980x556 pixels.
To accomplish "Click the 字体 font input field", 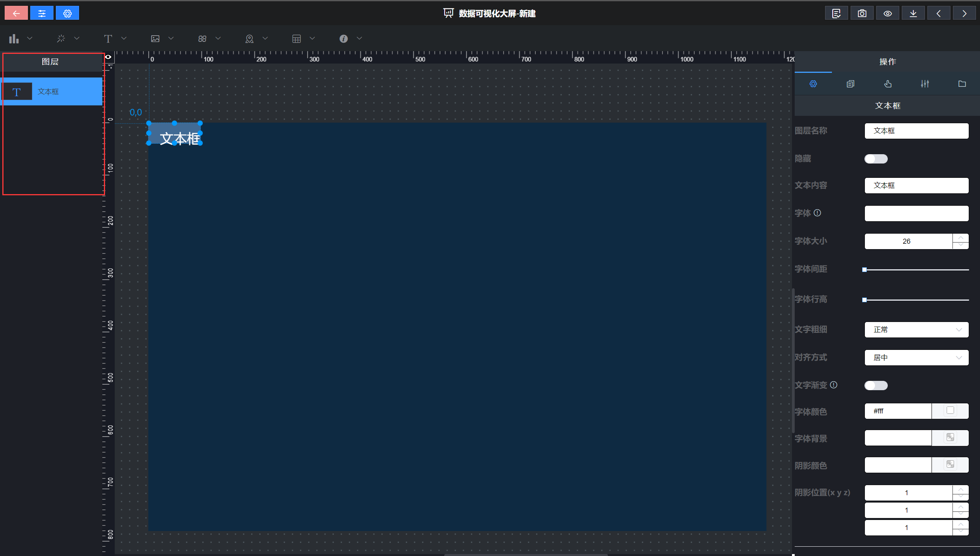I will coord(916,213).
